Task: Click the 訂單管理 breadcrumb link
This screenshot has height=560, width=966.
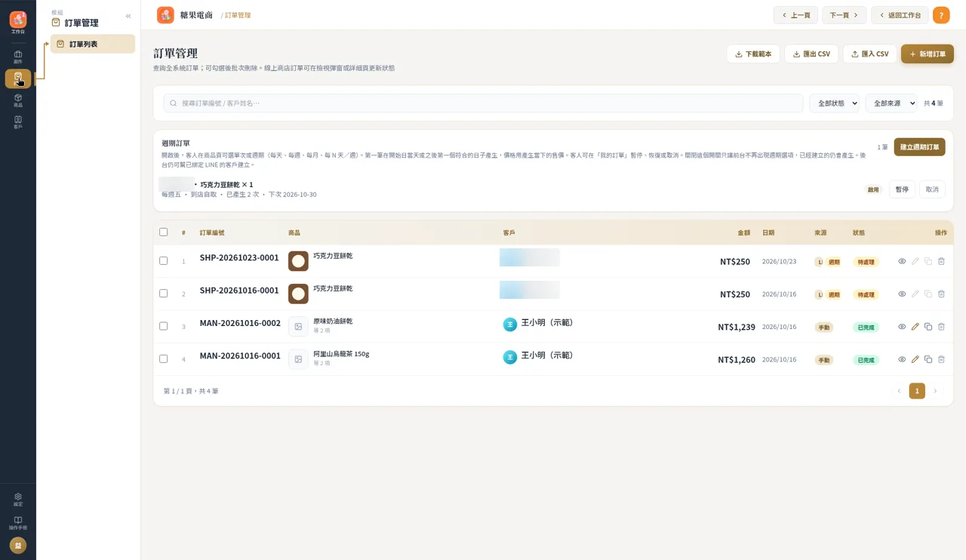Action: [238, 15]
